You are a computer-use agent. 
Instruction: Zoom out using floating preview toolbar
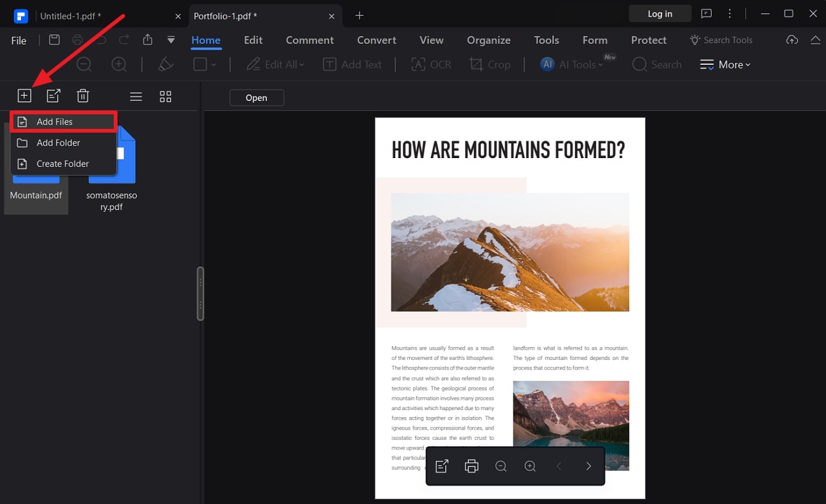pos(501,467)
